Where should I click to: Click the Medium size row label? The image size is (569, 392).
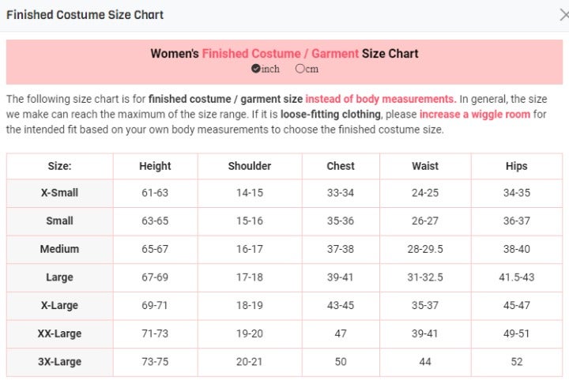tap(59, 249)
